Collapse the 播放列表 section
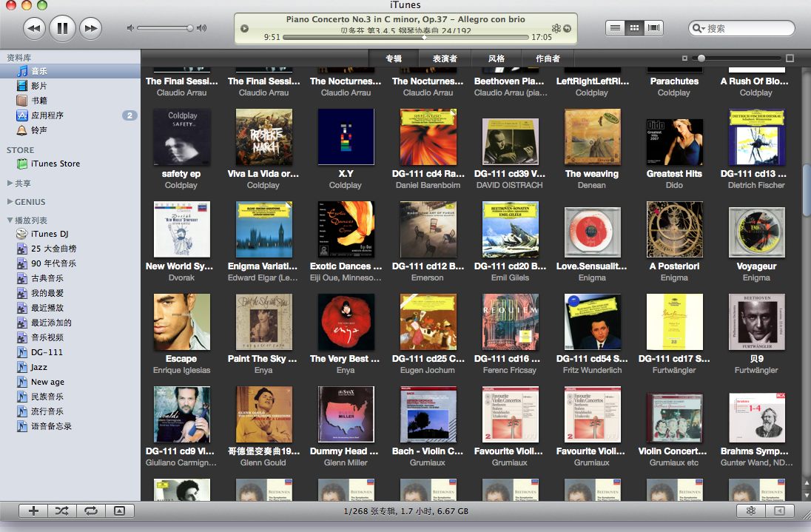This screenshot has width=811, height=532. [x=10, y=220]
